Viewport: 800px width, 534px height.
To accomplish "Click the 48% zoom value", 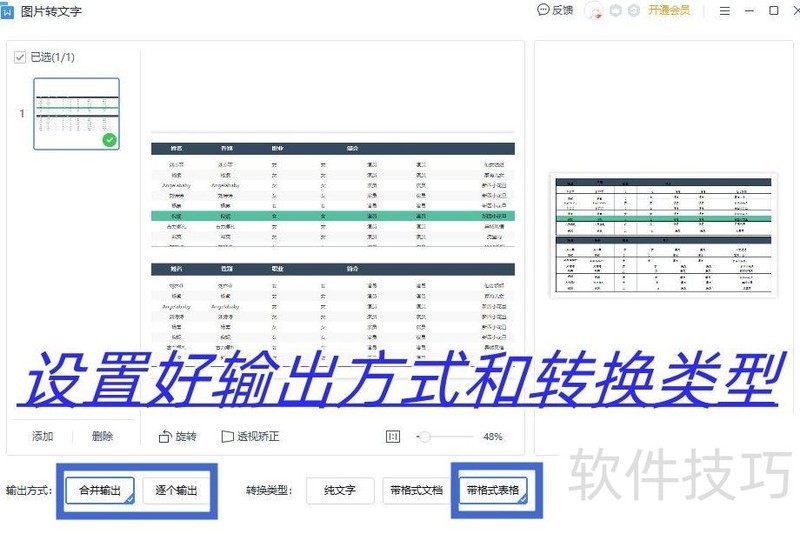I will tap(493, 437).
